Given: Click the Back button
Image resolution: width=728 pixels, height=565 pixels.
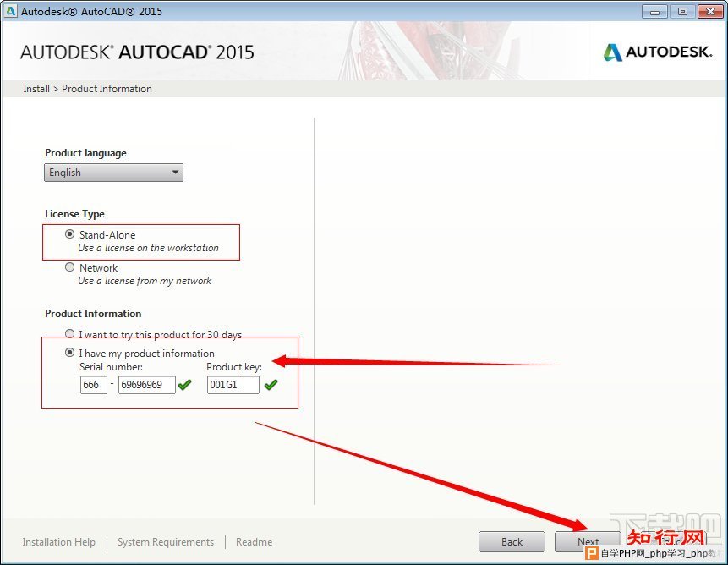Looking at the screenshot, I should point(512,542).
